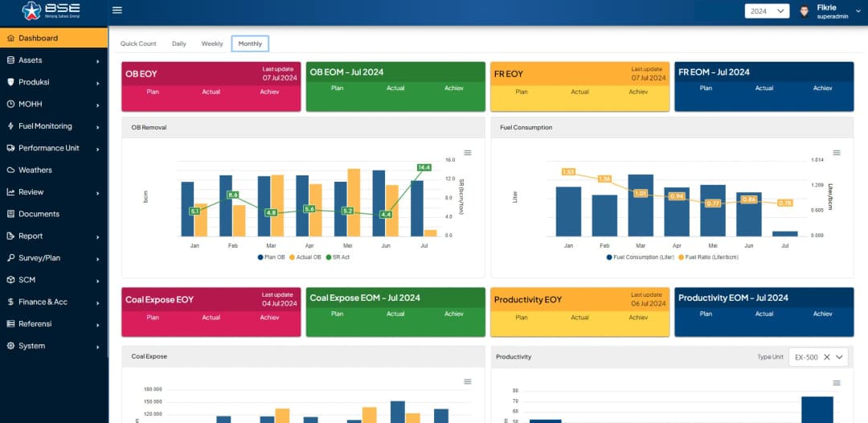
Task: Expand the Type Unit dropdown arrow
Action: (840, 357)
